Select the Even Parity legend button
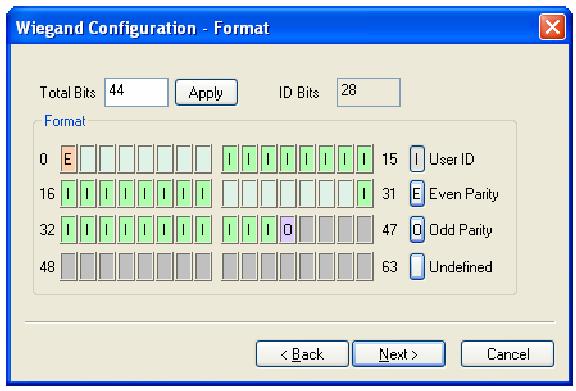 click(x=417, y=193)
